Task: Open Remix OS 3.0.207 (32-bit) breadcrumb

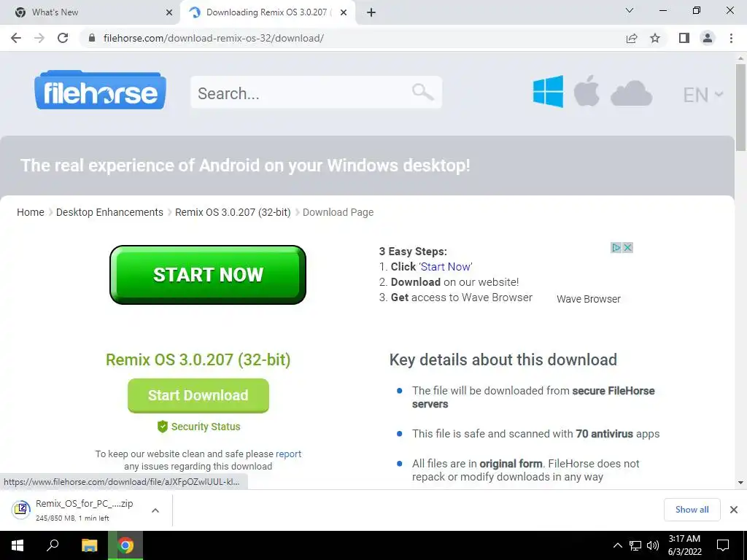Action: [x=233, y=212]
